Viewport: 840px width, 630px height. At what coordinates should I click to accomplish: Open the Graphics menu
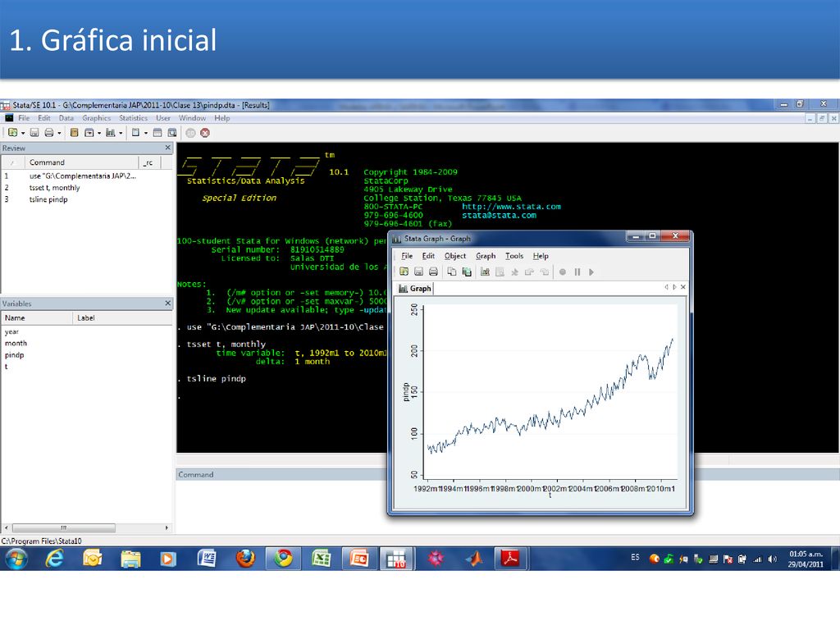[97, 118]
